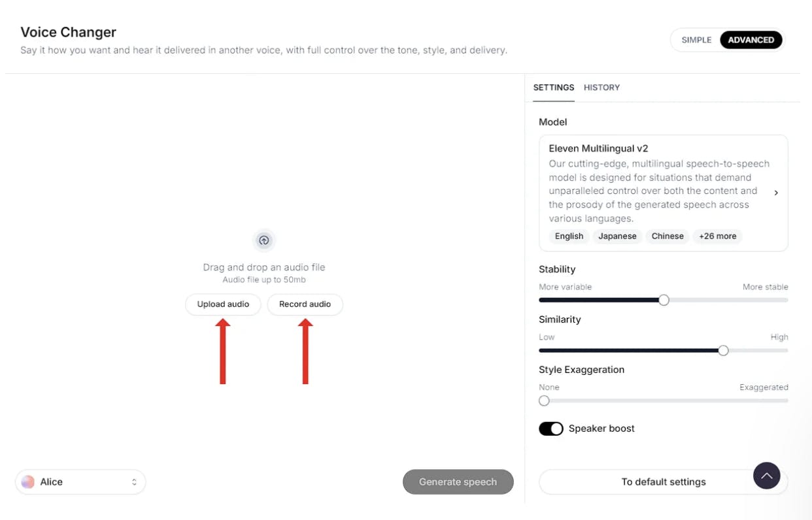Click the scroll-to-top arrow circle

(x=766, y=476)
